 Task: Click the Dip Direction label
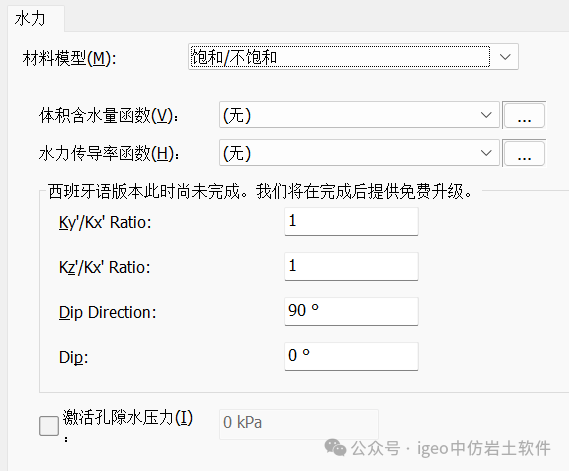107,312
